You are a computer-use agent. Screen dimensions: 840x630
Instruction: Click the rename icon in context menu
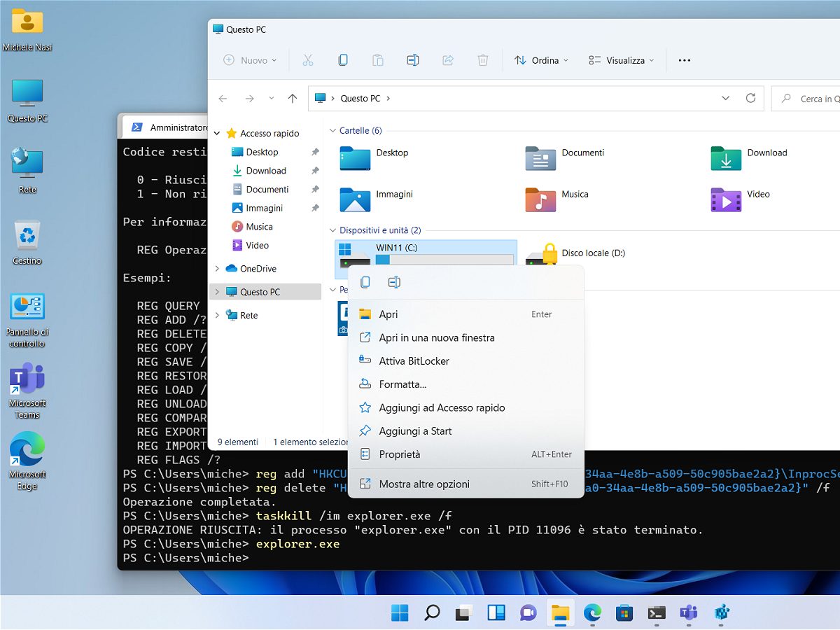click(x=394, y=282)
